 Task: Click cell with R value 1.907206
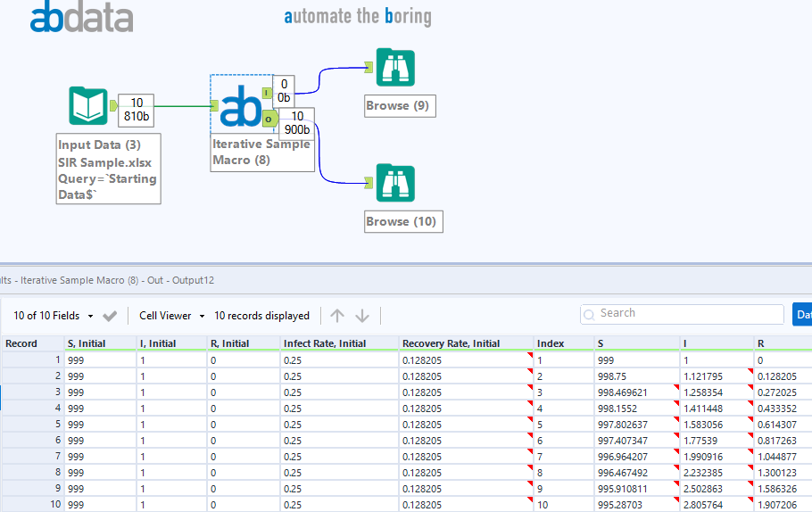783,505
